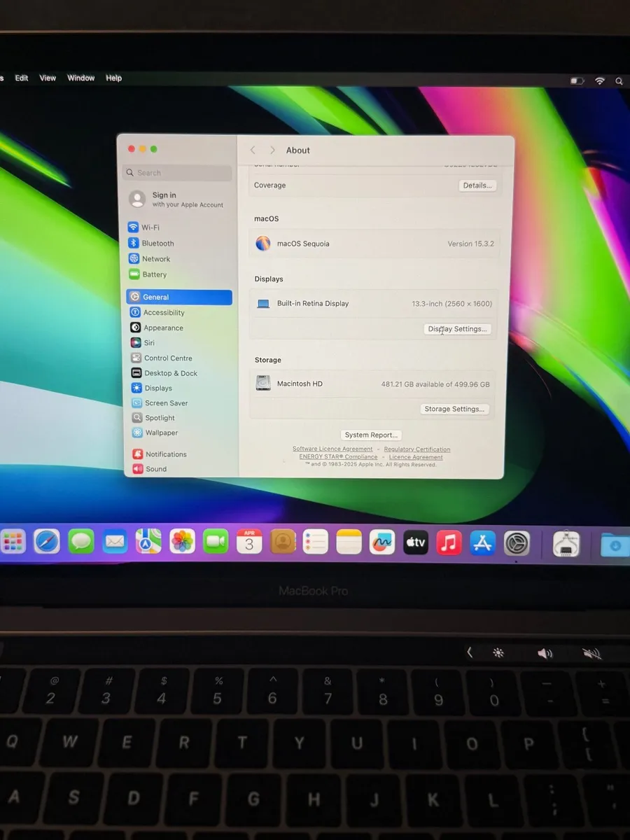Open Wi-Fi settings in sidebar
This screenshot has width=630, height=840.
pyautogui.click(x=150, y=227)
